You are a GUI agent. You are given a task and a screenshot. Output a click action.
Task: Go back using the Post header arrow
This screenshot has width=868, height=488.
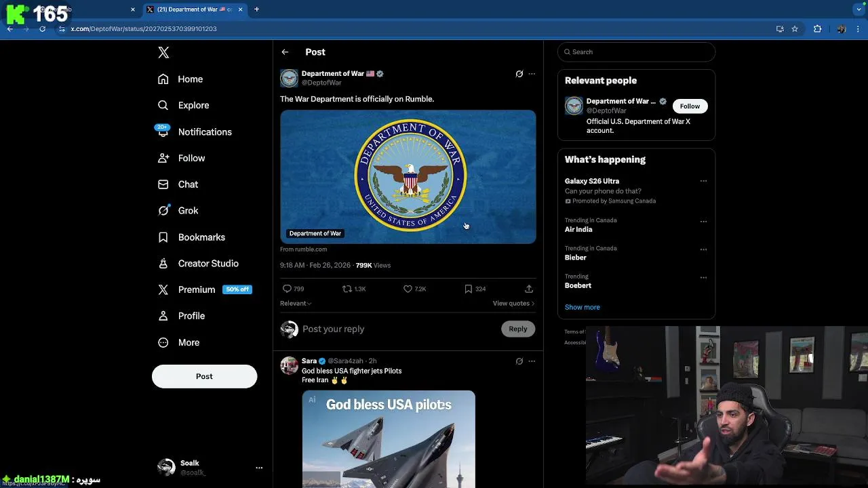285,52
